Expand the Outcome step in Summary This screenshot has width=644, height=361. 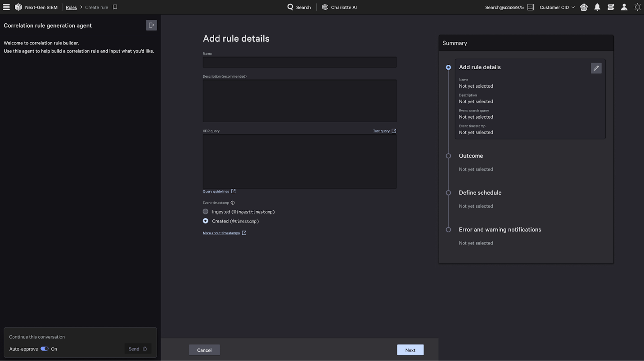(471, 156)
